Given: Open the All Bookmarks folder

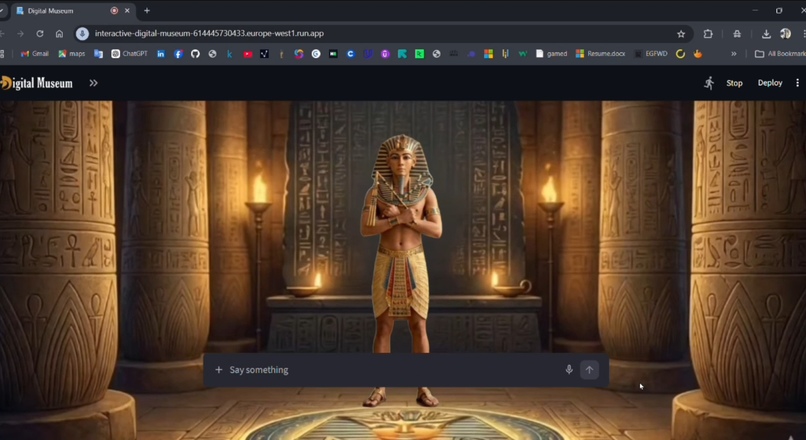Looking at the screenshot, I should (780, 53).
